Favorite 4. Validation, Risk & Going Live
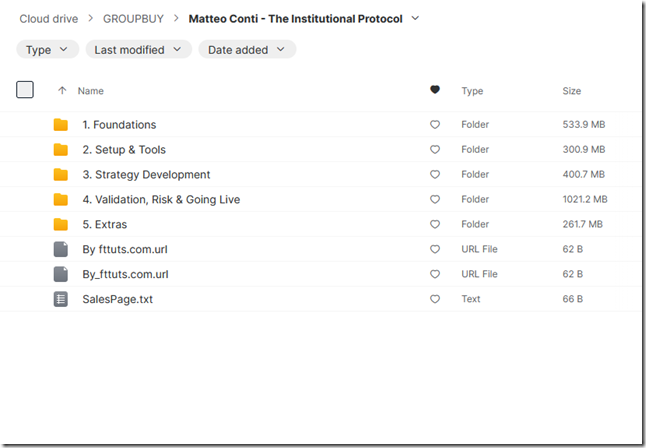The image size is (646, 448). point(435,199)
